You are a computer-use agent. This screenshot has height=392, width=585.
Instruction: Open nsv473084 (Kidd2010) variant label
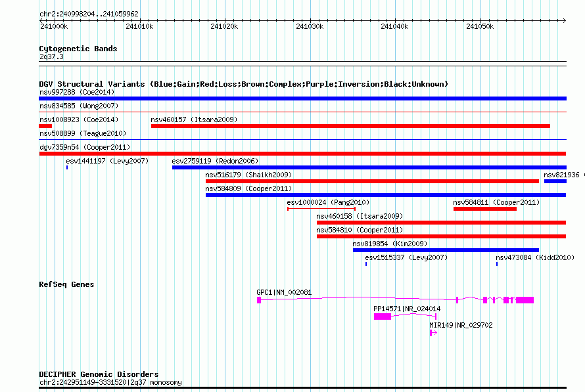[535, 257]
